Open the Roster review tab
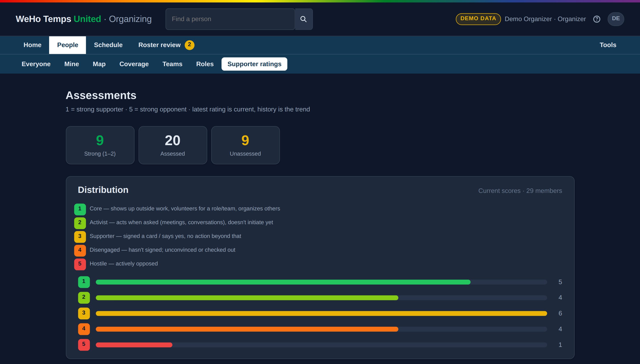 [x=166, y=45]
